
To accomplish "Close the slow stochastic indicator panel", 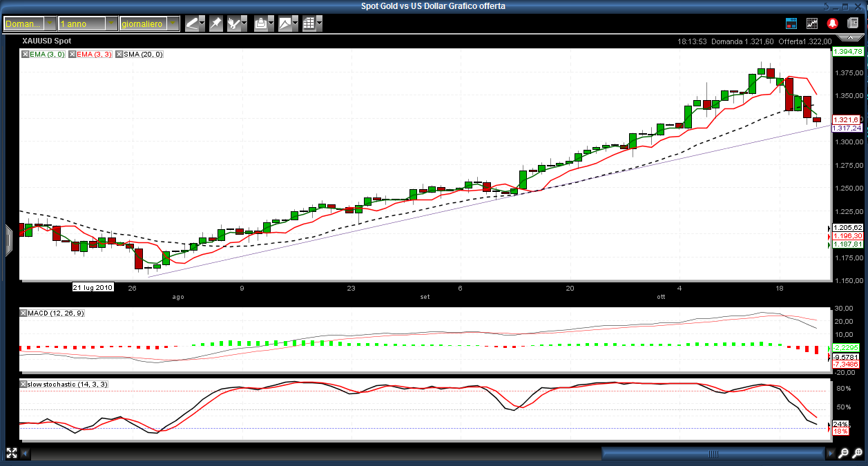I will (23, 384).
